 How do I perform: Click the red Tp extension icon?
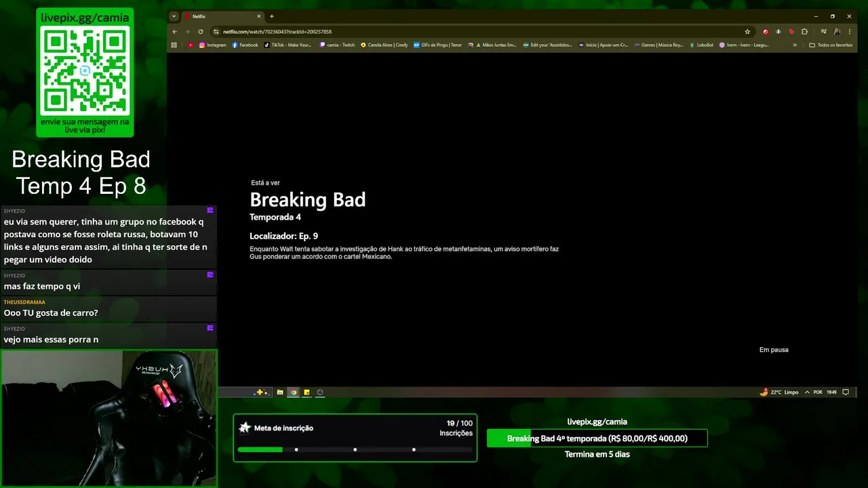[791, 32]
